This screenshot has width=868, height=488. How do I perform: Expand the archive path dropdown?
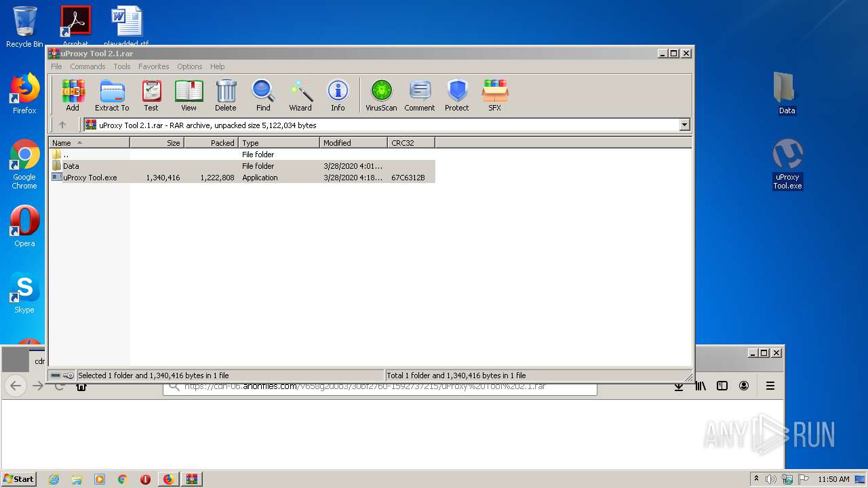684,125
